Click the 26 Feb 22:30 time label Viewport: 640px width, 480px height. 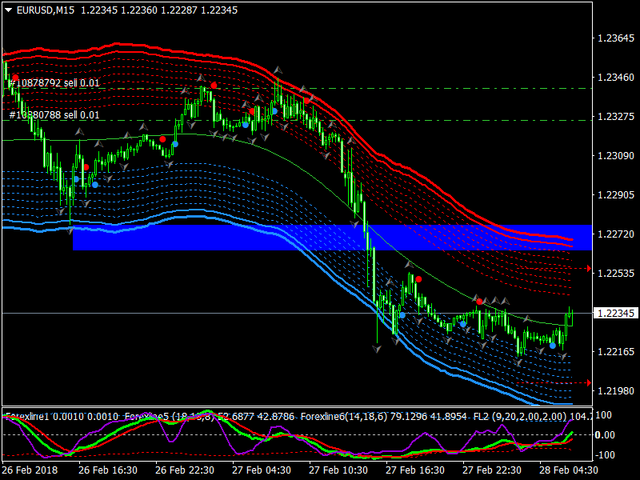184,470
